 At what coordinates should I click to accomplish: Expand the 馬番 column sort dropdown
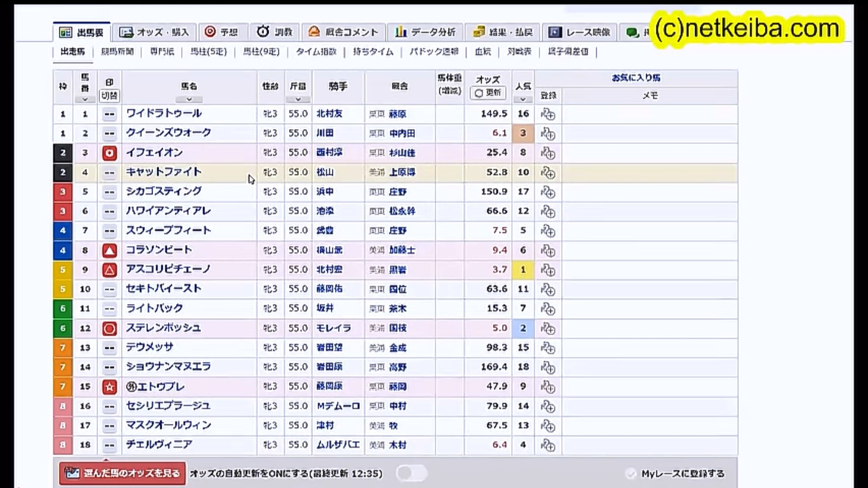click(x=85, y=100)
